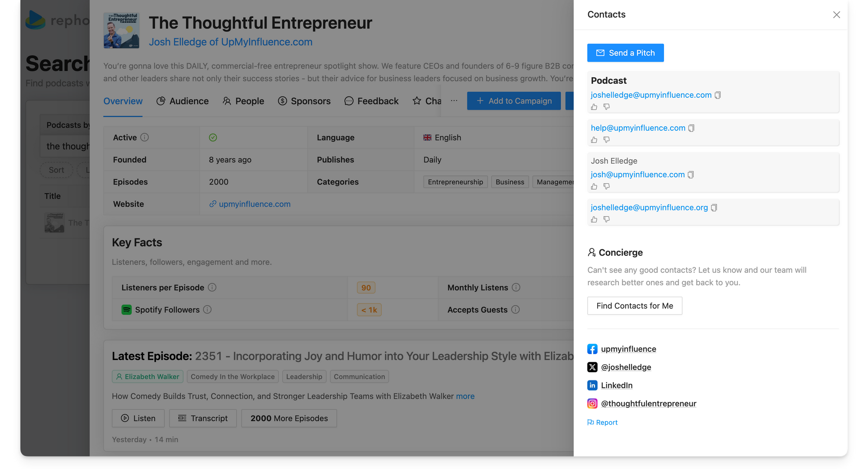The width and height of the screenshot is (868, 469).
Task: Show info for Listeners per Episode
Action: coord(212,287)
